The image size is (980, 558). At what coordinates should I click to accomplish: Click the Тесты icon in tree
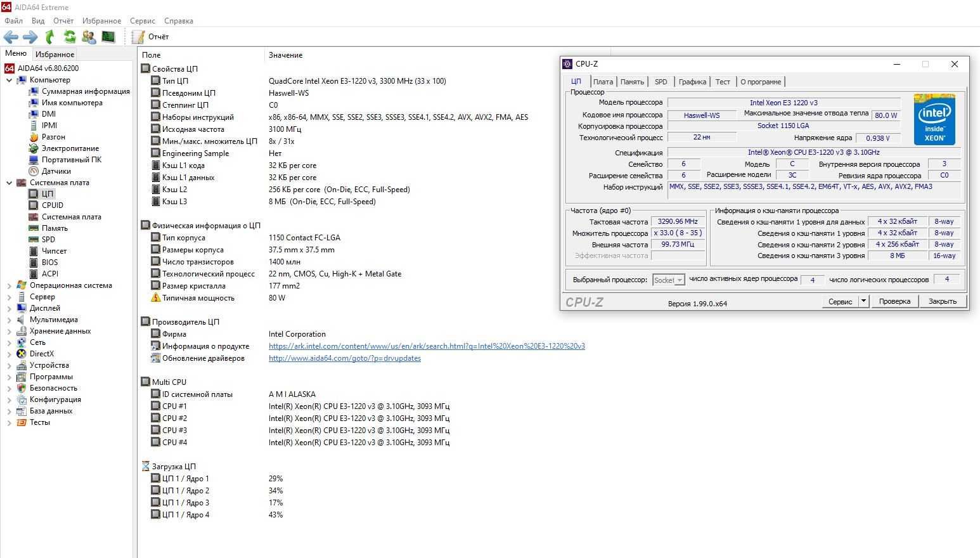(x=22, y=422)
